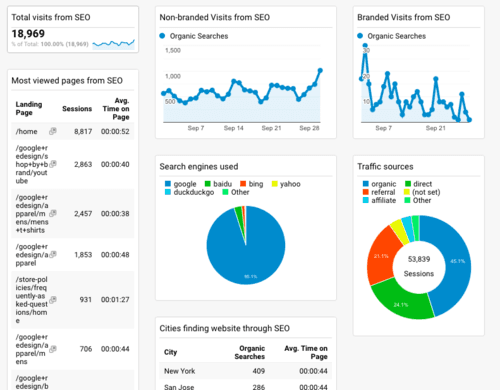Click organic blue legend swatch in Traffic sources
Viewport: 500px width, 390px height.
point(366,184)
